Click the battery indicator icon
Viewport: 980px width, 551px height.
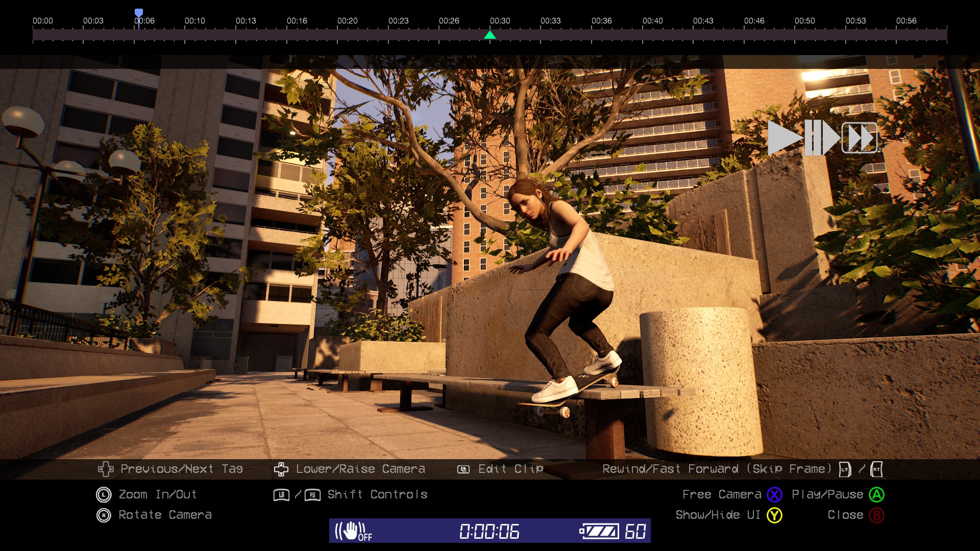tap(599, 531)
